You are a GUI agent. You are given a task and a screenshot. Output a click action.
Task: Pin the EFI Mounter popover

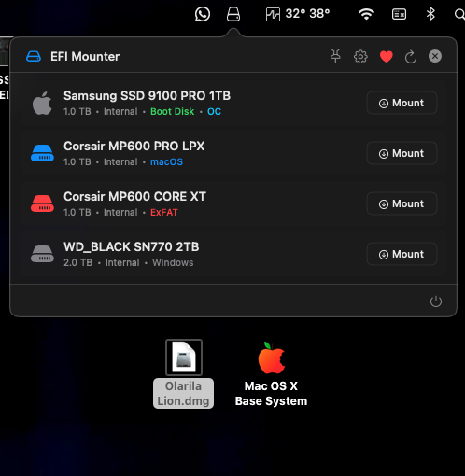[x=335, y=56]
